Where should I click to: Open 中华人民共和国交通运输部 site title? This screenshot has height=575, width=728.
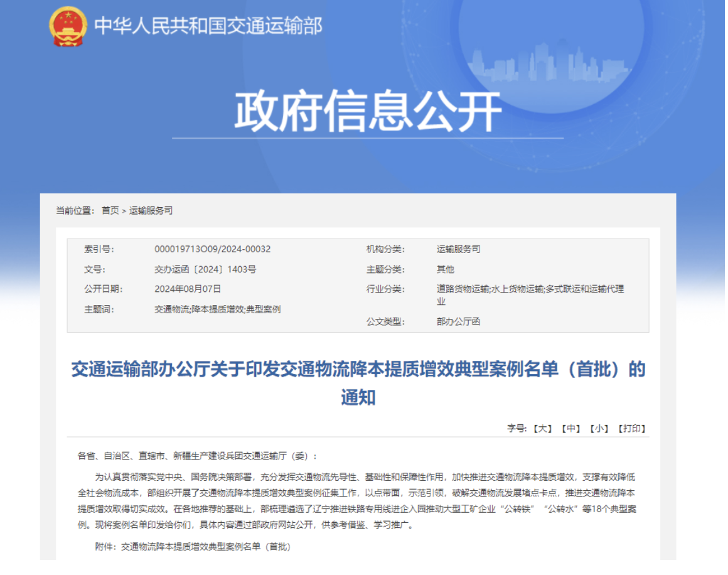coord(208,26)
